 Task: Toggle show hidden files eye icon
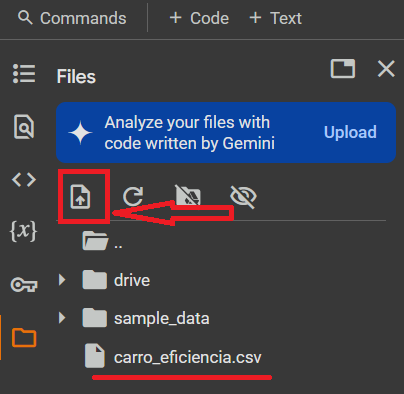[243, 197]
